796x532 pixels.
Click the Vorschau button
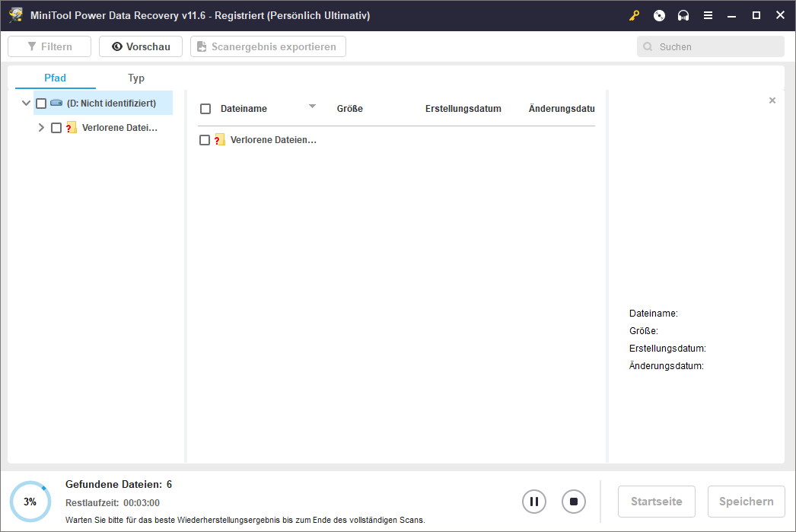141,46
